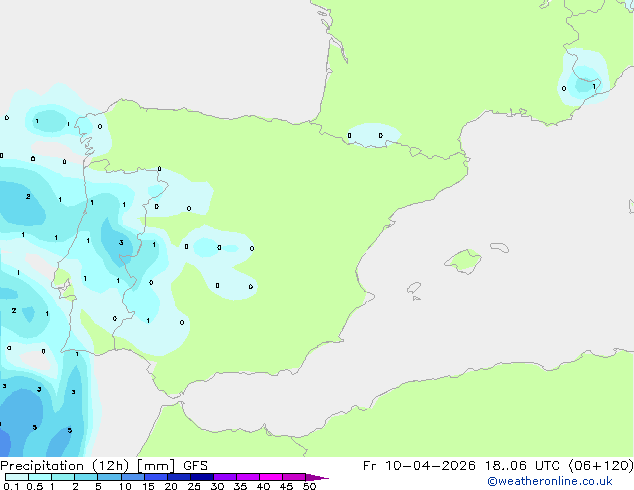Select the legend swatch between 1 and 2

coord(63,477)
